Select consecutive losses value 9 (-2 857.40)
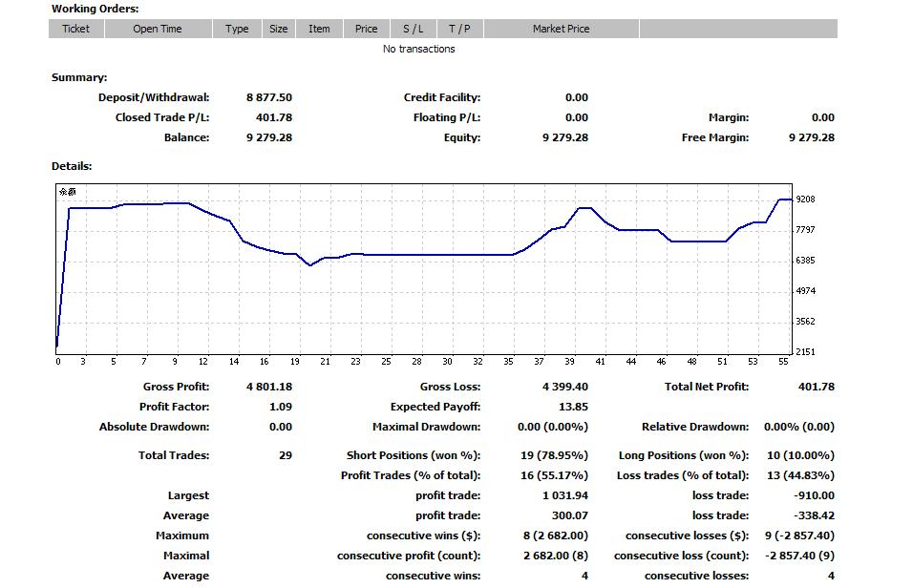The width and height of the screenshot is (913, 588). point(799,535)
